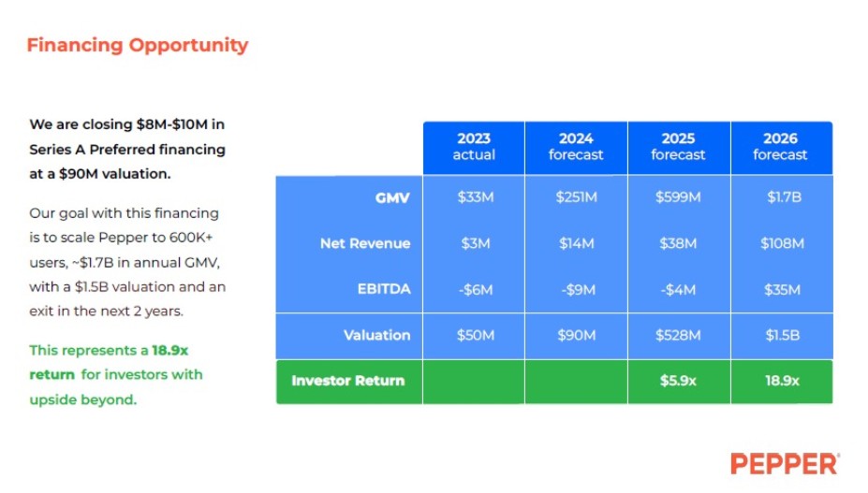
Task: Select the EBITDA row label
Action: pyautogui.click(x=384, y=289)
